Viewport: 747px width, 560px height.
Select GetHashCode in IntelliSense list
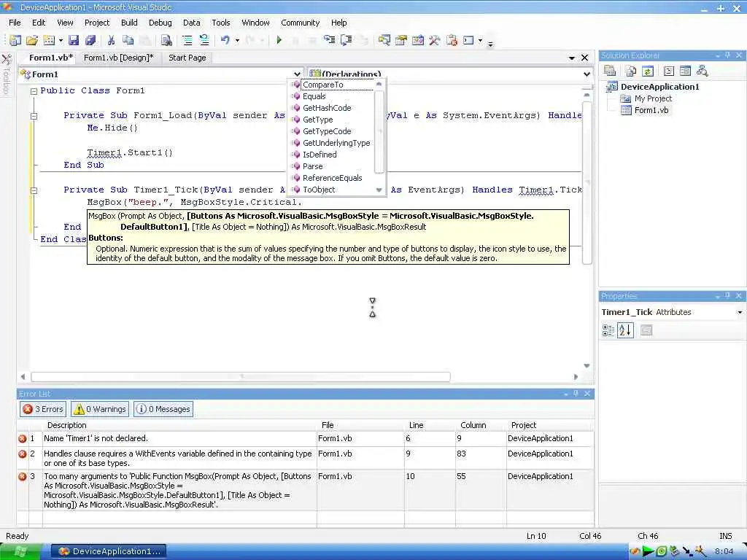point(327,108)
